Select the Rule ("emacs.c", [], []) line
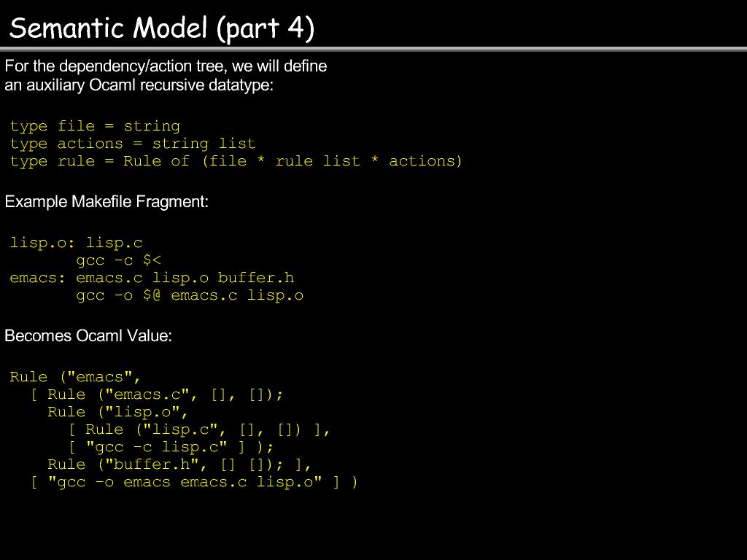This screenshot has width=747, height=560. (x=156, y=394)
